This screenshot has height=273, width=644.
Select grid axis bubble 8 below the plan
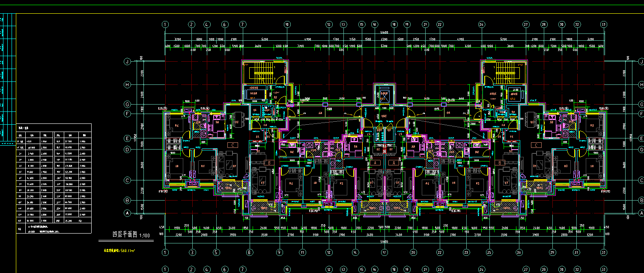click(249, 252)
